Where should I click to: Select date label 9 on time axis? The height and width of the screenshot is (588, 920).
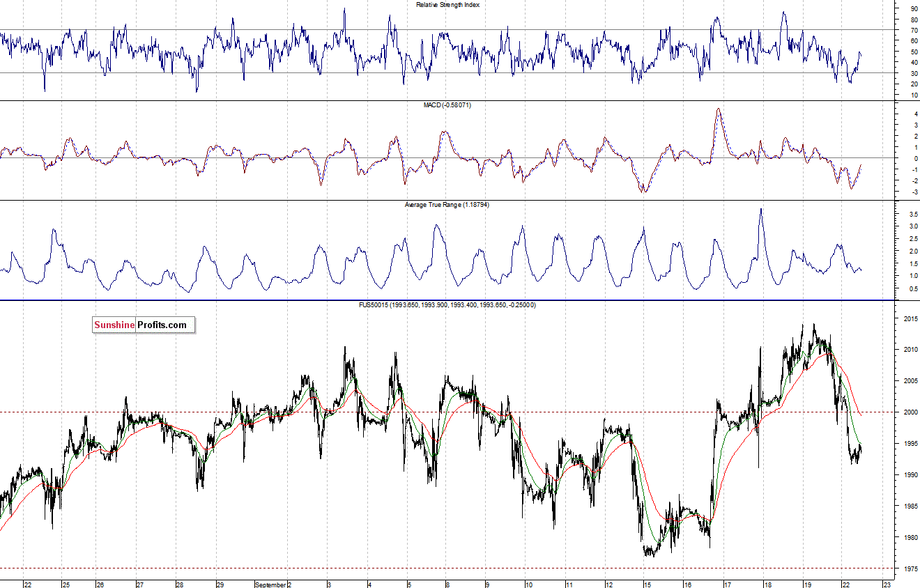487,585
